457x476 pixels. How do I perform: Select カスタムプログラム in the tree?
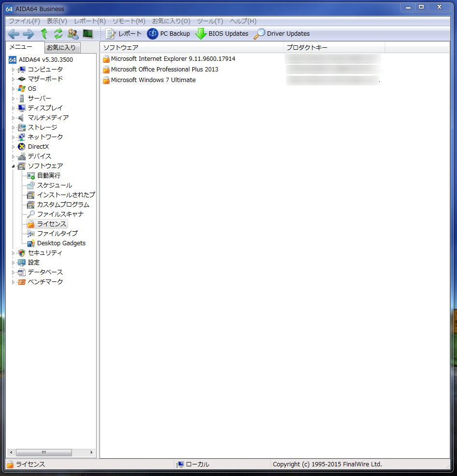[63, 205]
